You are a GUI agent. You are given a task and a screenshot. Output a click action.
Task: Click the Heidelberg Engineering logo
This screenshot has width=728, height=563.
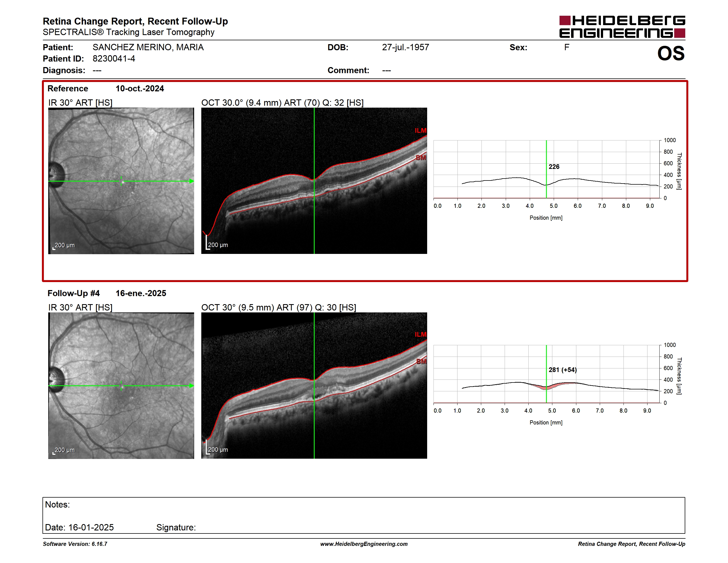click(x=622, y=27)
